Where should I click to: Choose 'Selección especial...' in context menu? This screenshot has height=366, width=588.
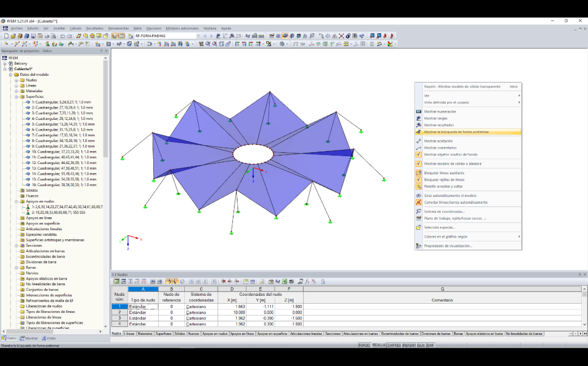[x=468, y=227]
